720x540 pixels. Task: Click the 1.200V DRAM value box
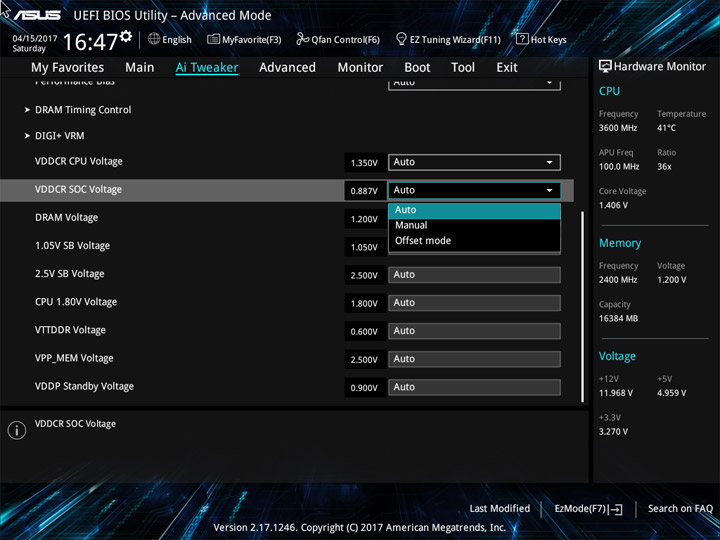(365, 219)
